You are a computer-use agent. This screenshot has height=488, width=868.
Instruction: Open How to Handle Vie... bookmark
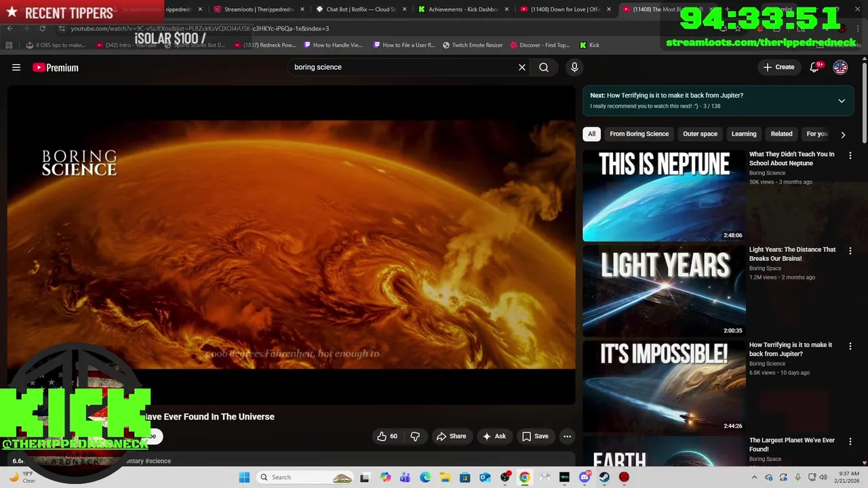coord(333,45)
